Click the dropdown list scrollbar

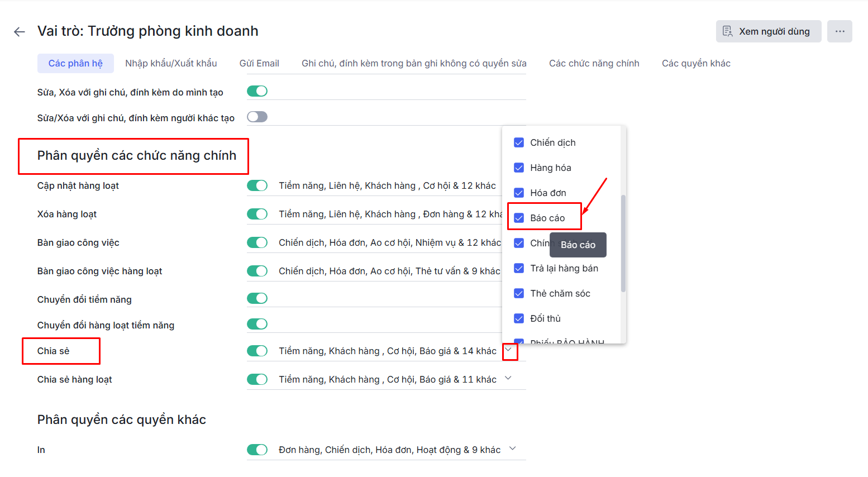623,243
